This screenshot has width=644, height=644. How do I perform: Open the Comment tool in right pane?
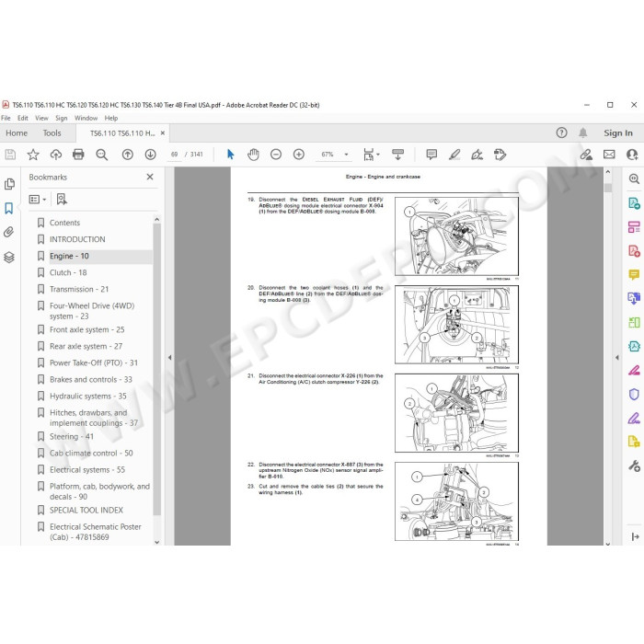[634, 274]
